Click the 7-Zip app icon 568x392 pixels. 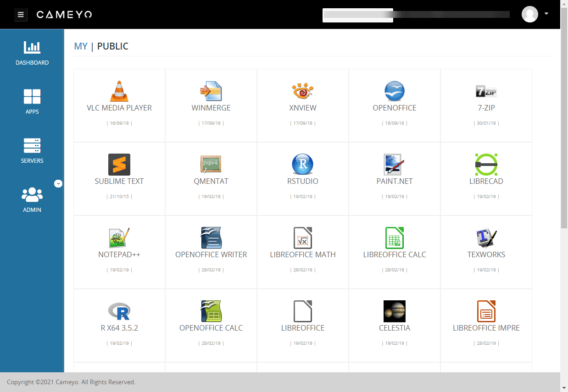click(x=486, y=91)
